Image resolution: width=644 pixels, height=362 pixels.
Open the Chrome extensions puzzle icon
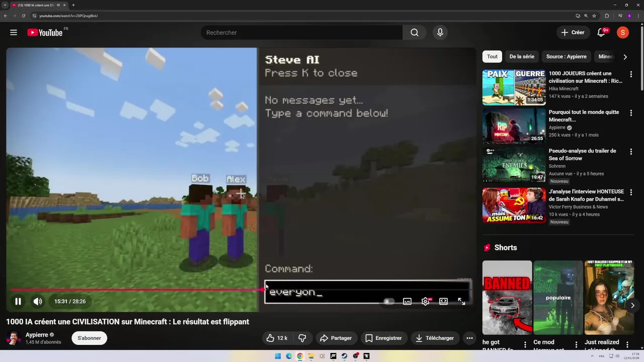tap(607, 16)
